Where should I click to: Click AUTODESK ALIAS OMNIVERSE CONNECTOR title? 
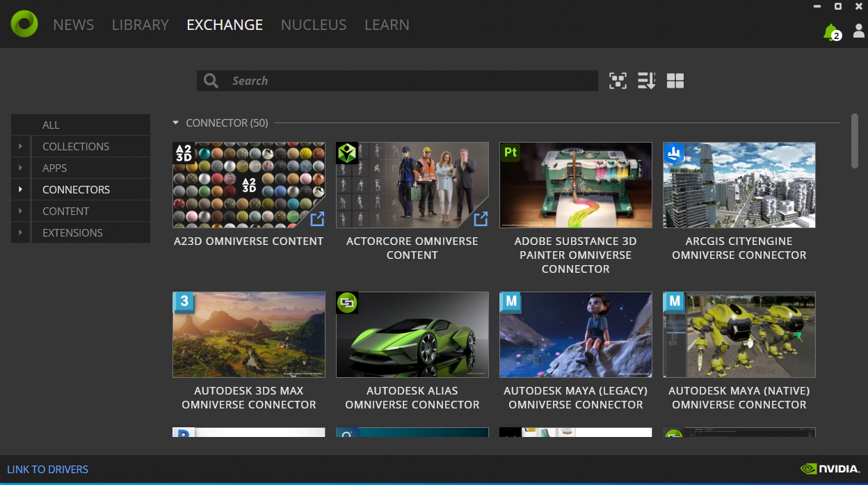[x=412, y=398]
